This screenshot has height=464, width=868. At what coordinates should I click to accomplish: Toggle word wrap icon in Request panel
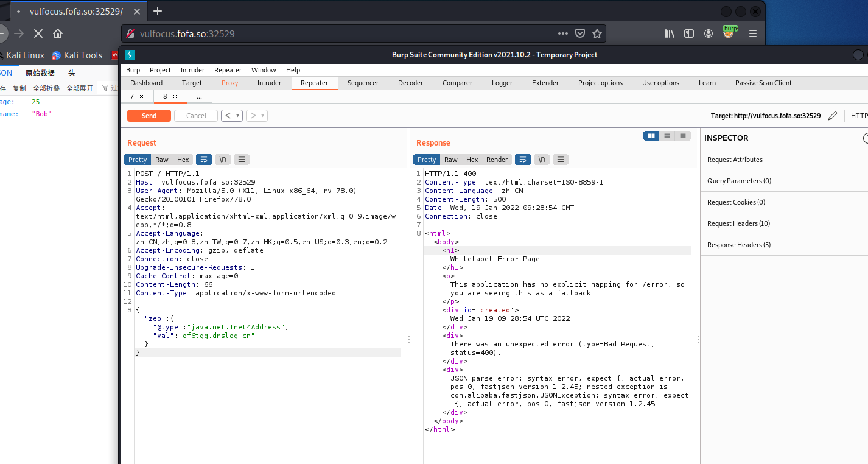(203, 160)
